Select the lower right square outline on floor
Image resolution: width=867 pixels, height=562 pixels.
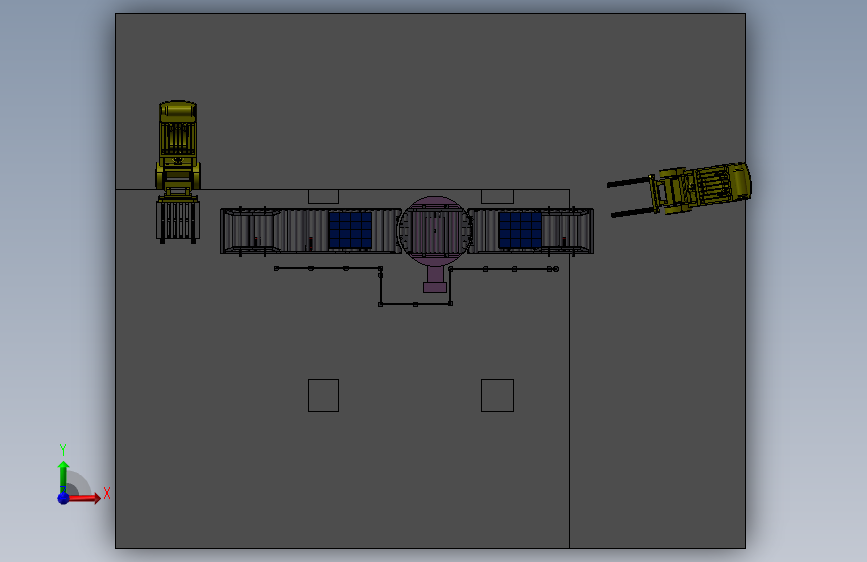tap(497, 396)
